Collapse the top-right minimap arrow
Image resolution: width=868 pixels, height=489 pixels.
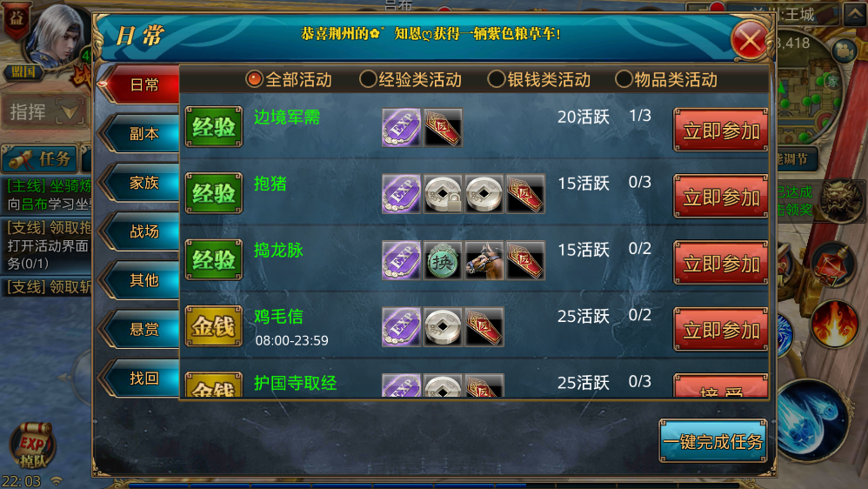tap(855, 13)
